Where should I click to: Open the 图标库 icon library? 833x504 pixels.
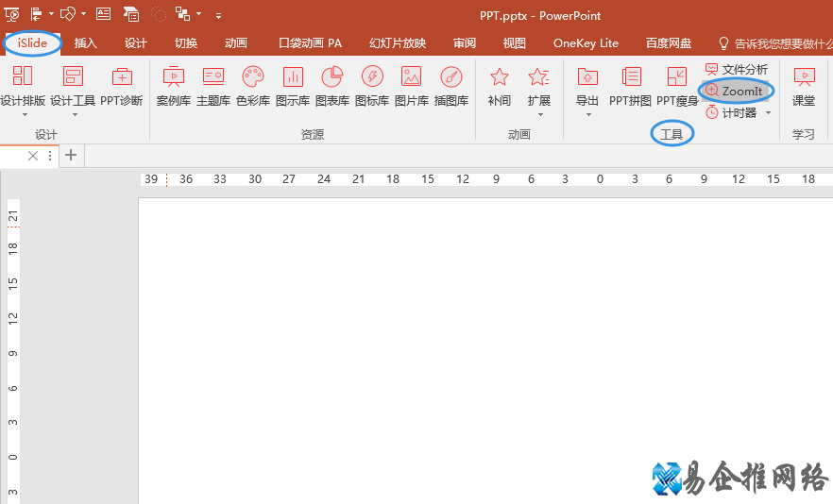(372, 86)
